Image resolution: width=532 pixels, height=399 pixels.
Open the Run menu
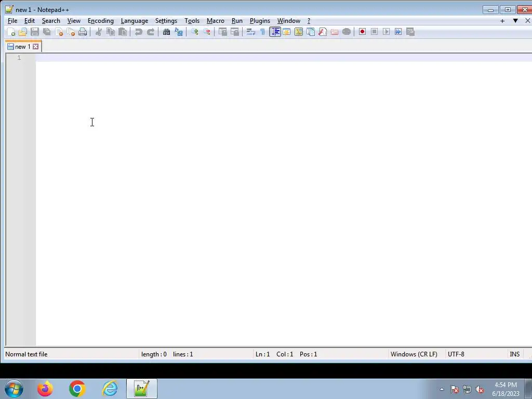(237, 21)
